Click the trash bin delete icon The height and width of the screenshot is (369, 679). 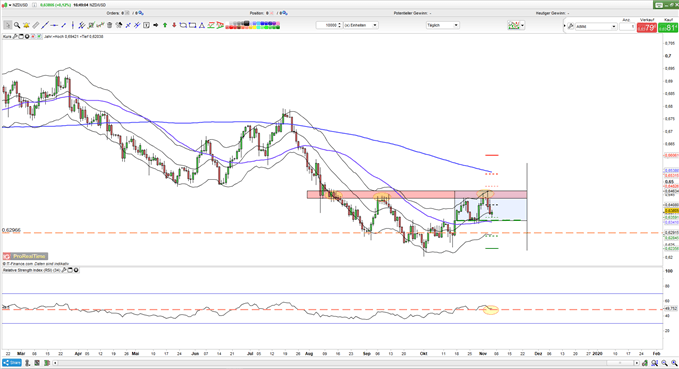pyautogui.click(x=110, y=25)
